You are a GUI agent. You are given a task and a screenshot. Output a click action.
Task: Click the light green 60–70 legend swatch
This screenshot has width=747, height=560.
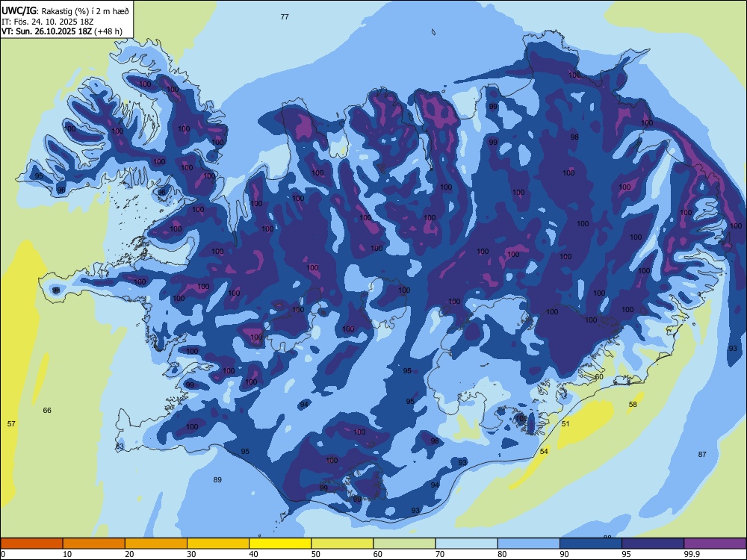tap(404, 544)
